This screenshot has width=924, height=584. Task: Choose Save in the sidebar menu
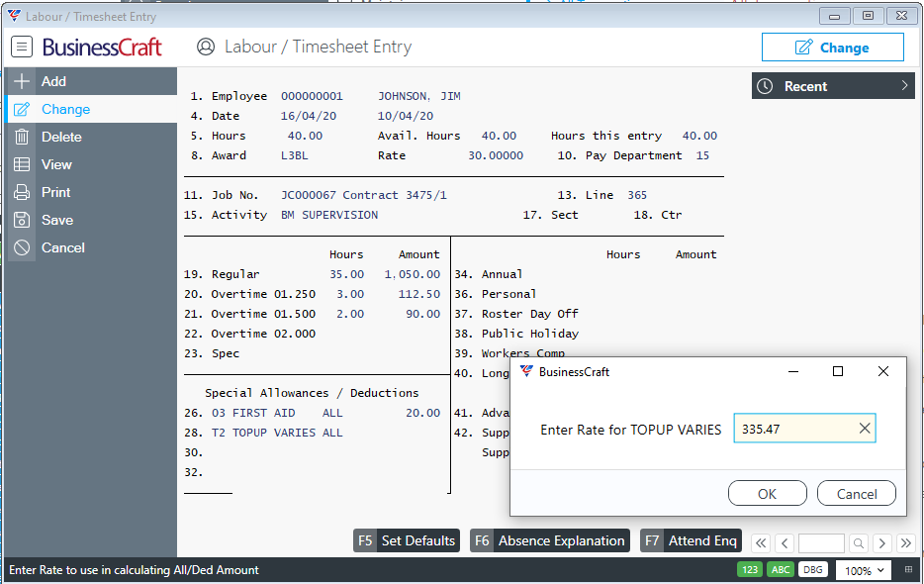tap(91, 220)
